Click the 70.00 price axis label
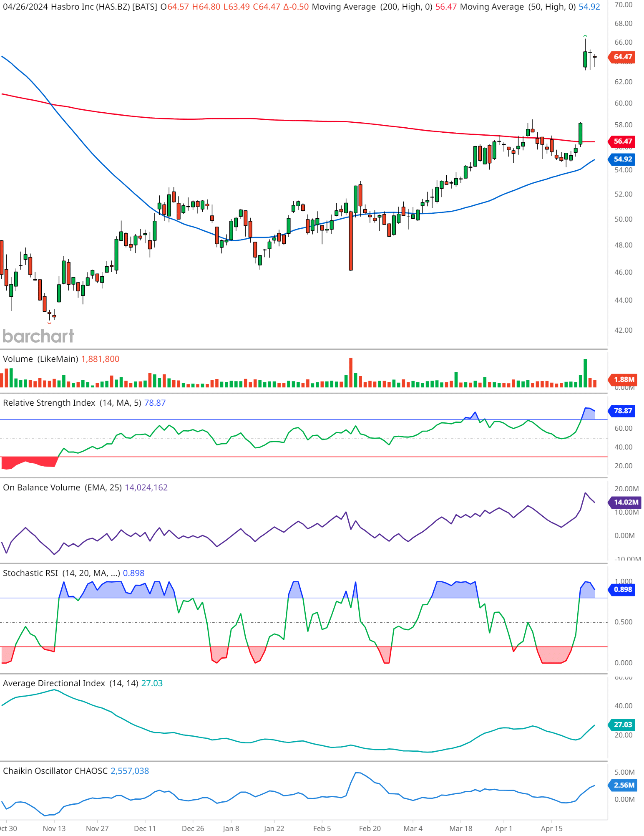The width and height of the screenshot is (644, 836). click(623, 5)
